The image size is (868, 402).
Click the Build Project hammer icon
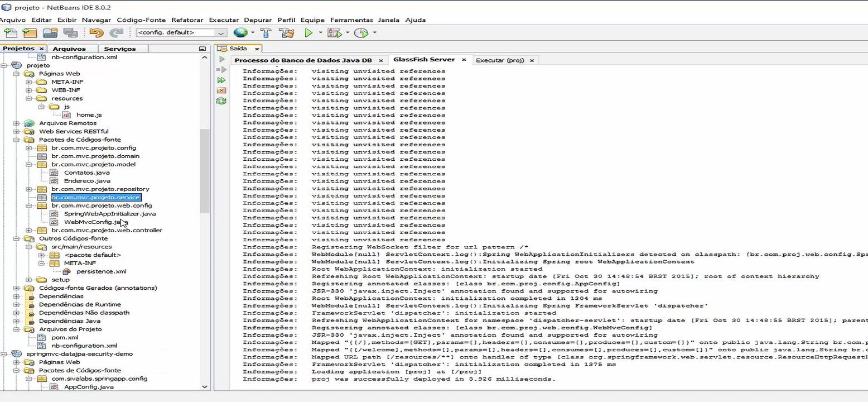(x=266, y=33)
